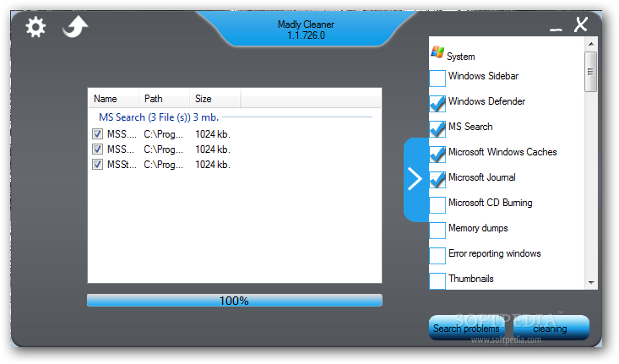Click the MSSt... row 1024 kb. size
This screenshot has width=619, height=364.
tap(213, 165)
